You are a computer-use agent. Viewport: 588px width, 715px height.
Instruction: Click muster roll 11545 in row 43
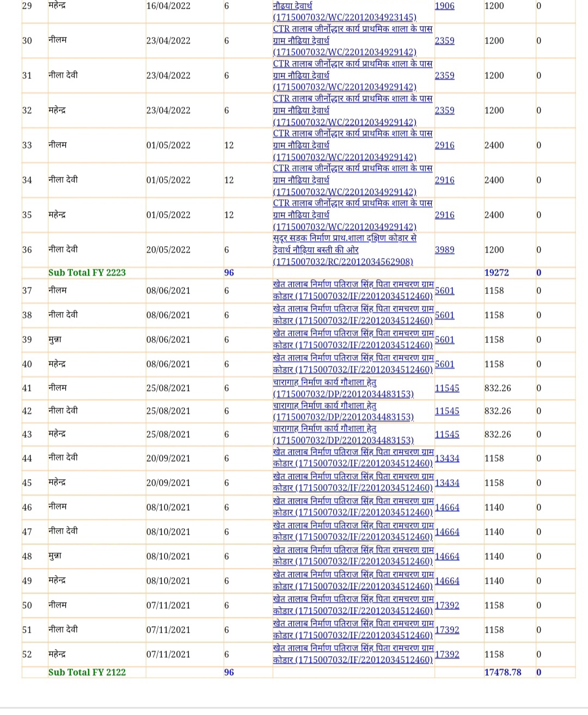coord(446,435)
